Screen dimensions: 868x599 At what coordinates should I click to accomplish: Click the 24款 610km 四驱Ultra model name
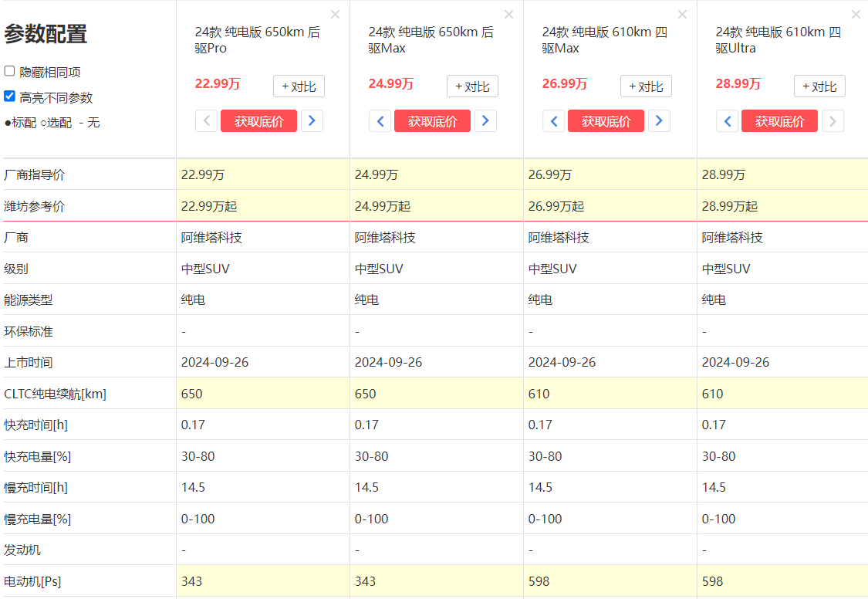[778, 40]
